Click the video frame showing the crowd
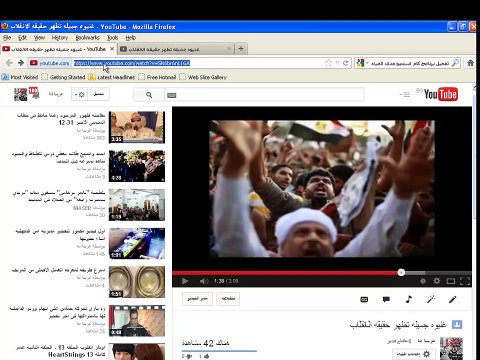 322,188
